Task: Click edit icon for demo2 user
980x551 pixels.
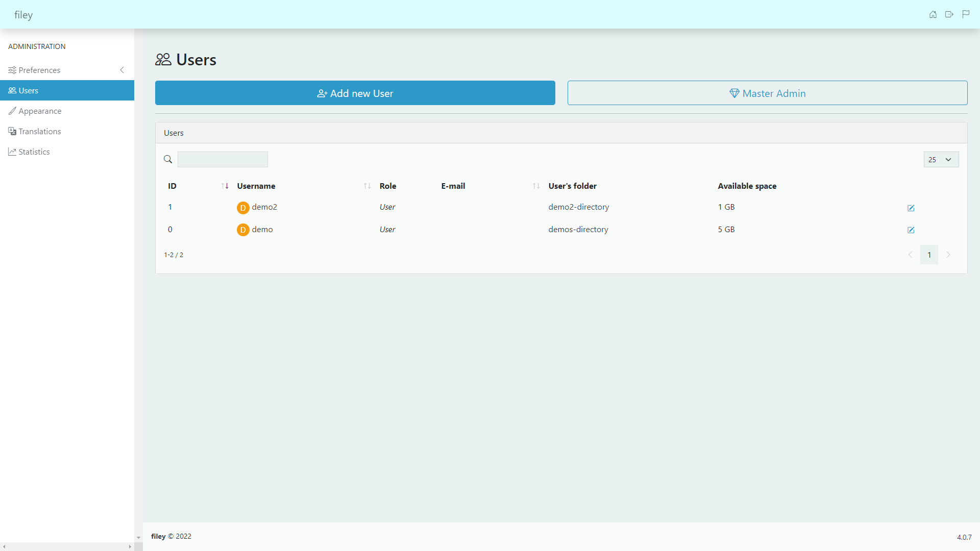Action: (x=911, y=208)
